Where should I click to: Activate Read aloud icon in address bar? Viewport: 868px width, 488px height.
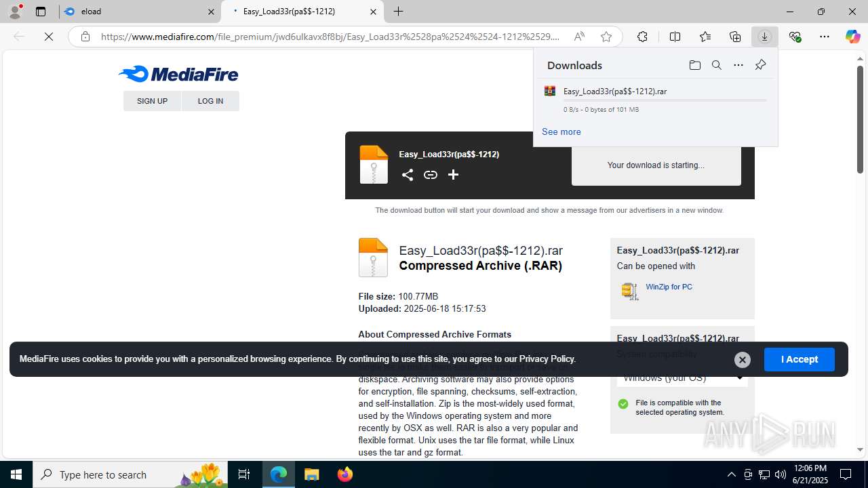579,37
